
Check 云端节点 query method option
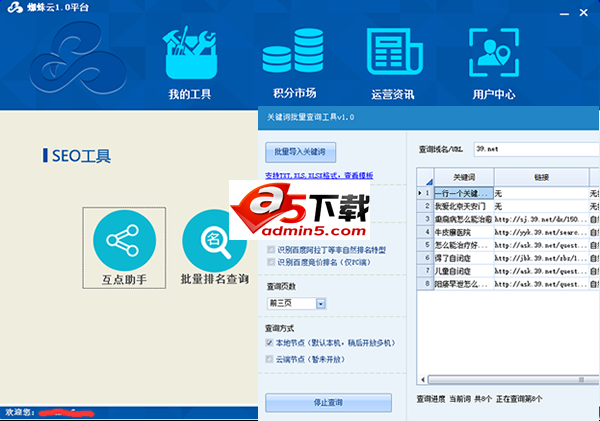tap(269, 358)
